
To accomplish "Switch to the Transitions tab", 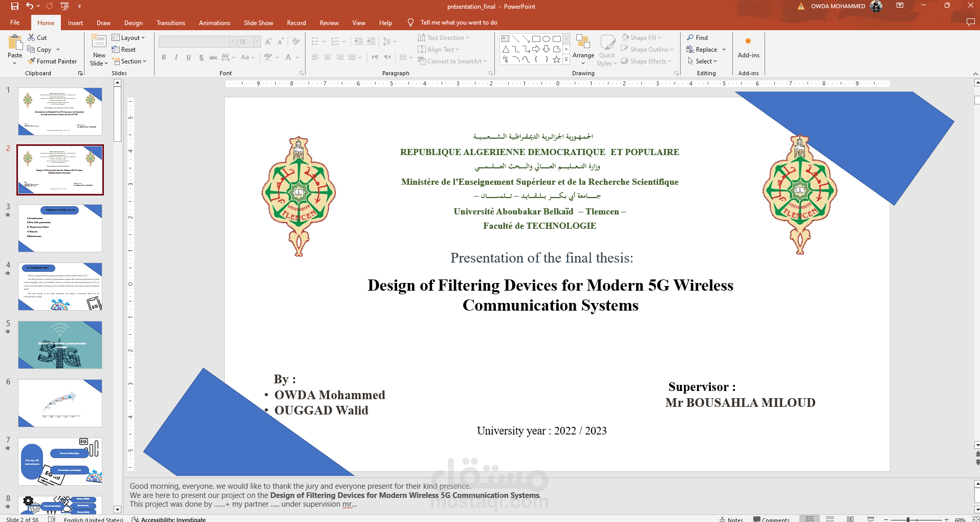I will pos(171,23).
